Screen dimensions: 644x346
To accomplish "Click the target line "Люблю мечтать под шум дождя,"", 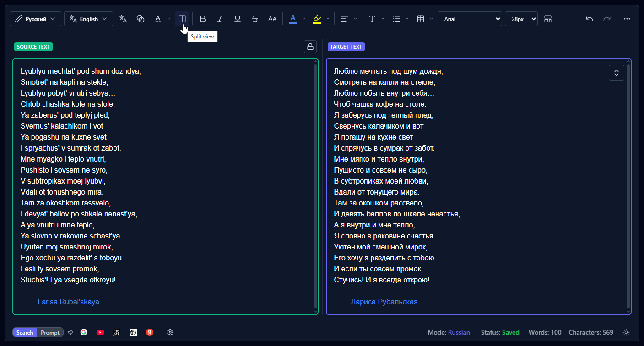I will [389, 71].
